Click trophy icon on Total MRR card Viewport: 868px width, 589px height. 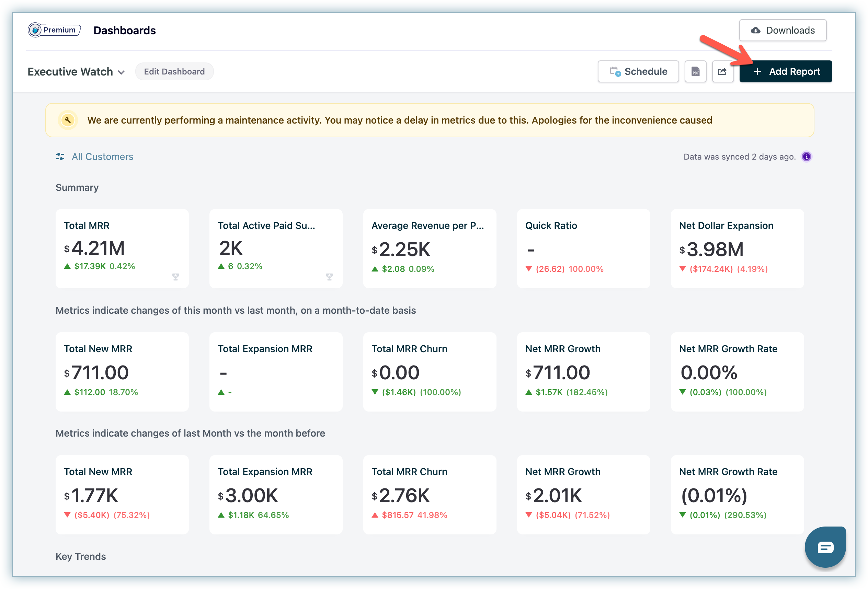[175, 277]
